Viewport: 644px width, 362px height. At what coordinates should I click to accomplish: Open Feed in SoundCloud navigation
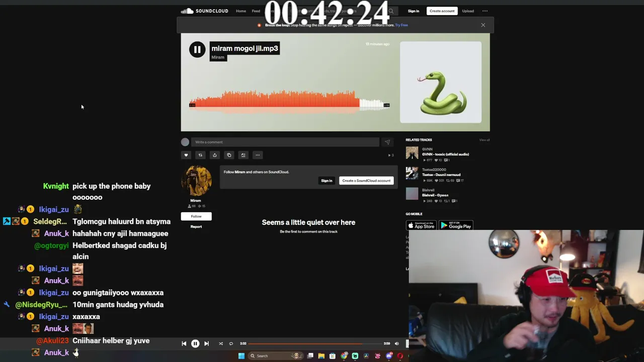pyautogui.click(x=256, y=11)
